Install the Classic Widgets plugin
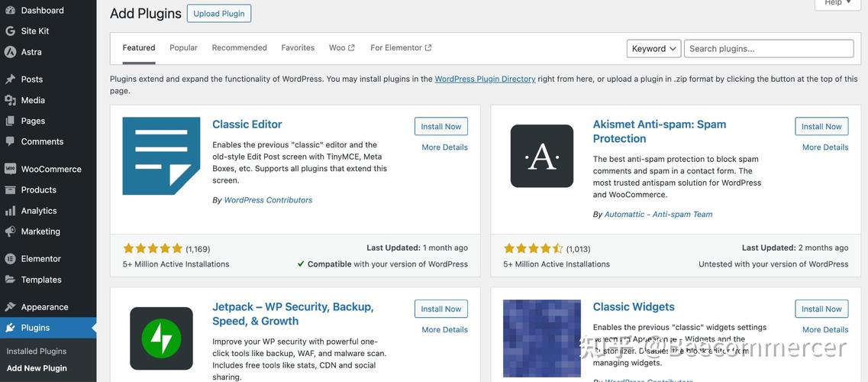868x382 pixels. pyautogui.click(x=821, y=309)
